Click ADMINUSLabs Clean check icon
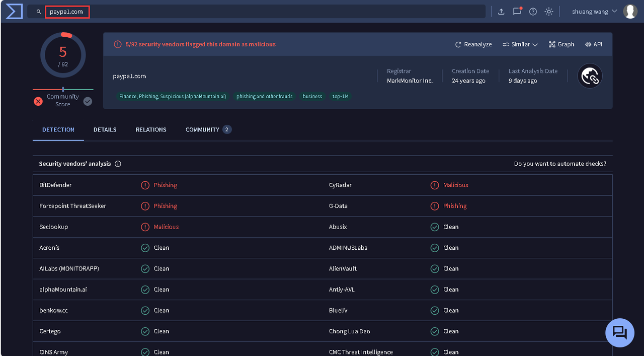The image size is (644, 356). click(x=435, y=248)
